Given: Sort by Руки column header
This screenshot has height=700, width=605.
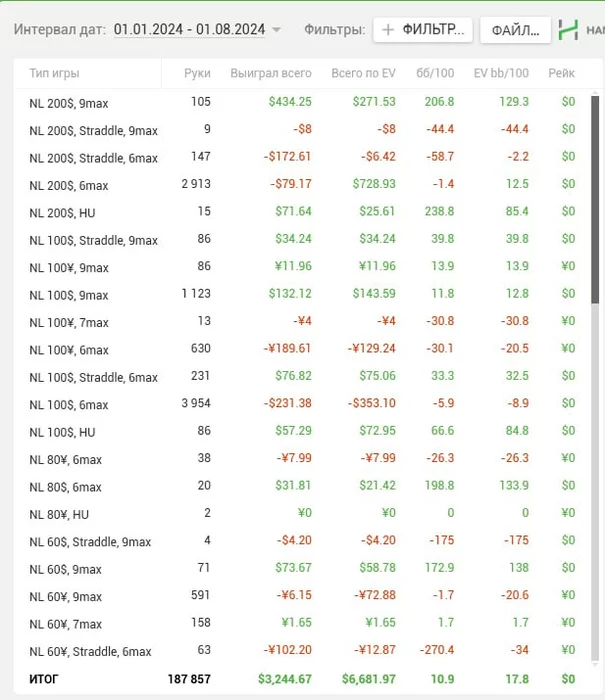Looking at the screenshot, I should (x=197, y=74).
